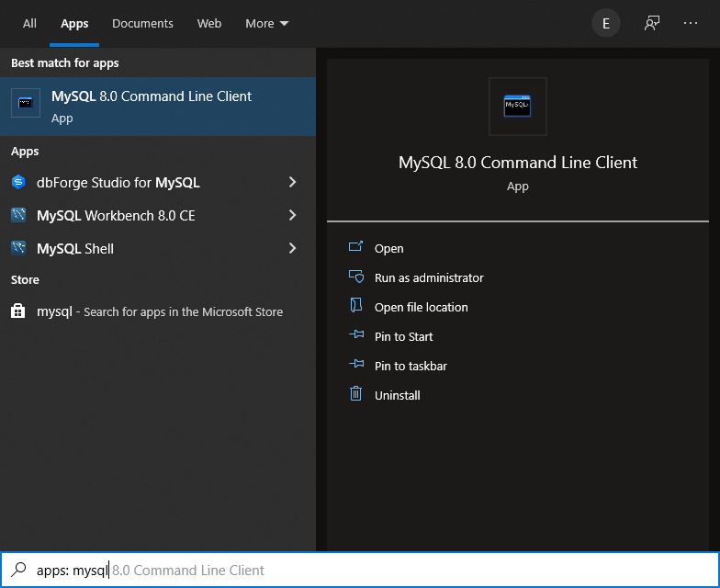Click the MySQL command line icon in best match
Viewport: 720px width, 588px height.
click(26, 103)
